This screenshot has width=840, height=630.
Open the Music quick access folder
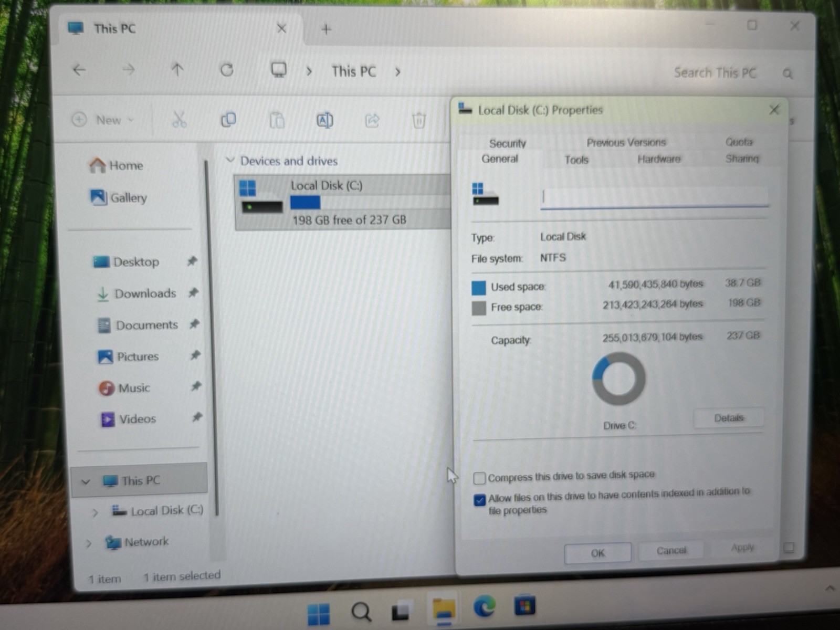click(x=124, y=388)
